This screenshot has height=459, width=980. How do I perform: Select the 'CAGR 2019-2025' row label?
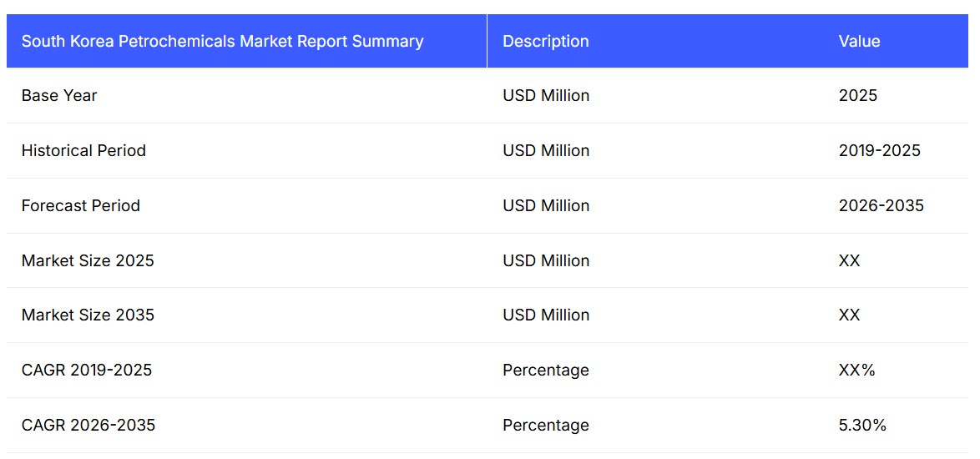(87, 371)
